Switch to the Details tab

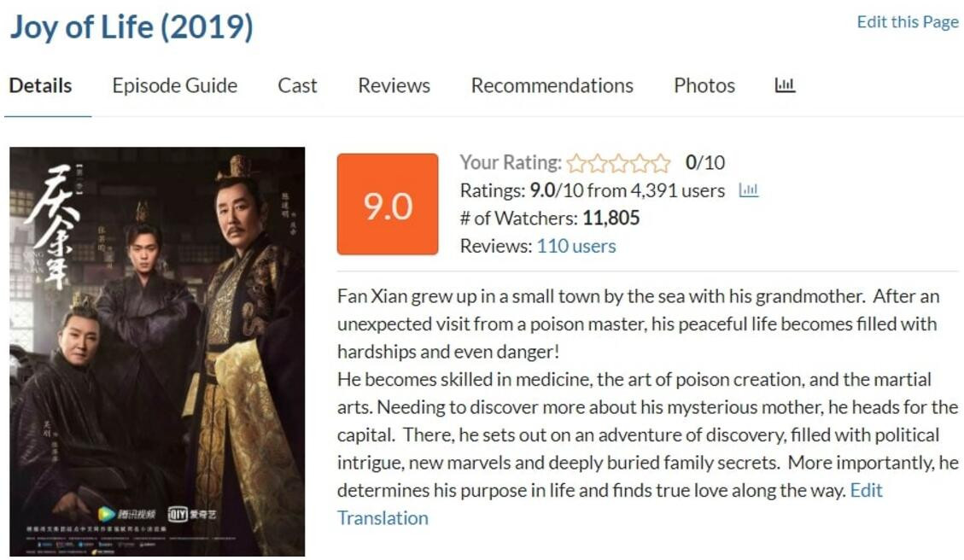click(40, 85)
